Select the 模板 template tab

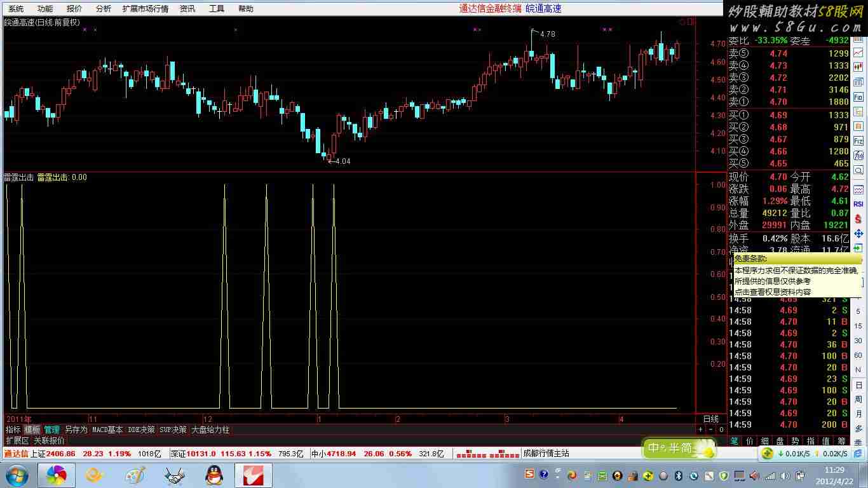click(x=32, y=430)
